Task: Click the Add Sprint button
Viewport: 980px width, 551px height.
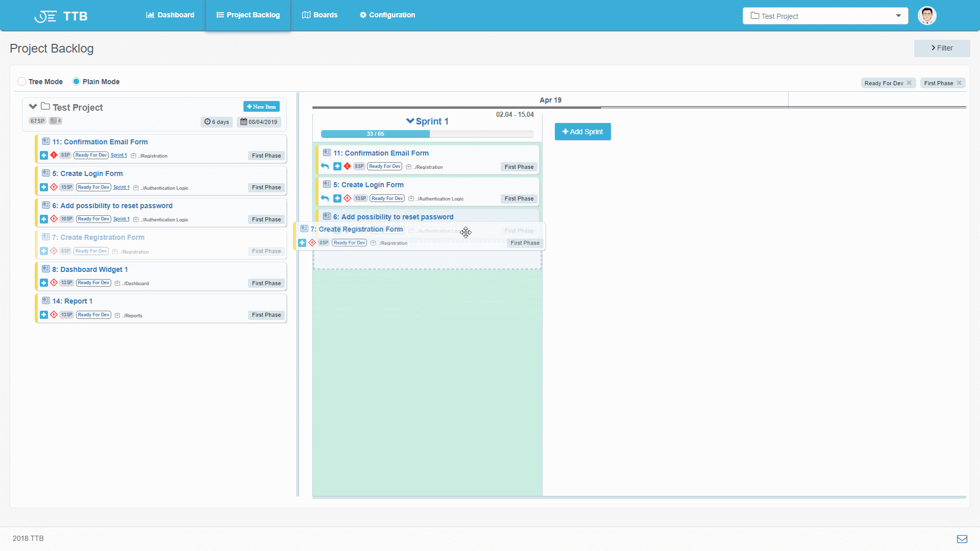Action: click(582, 131)
